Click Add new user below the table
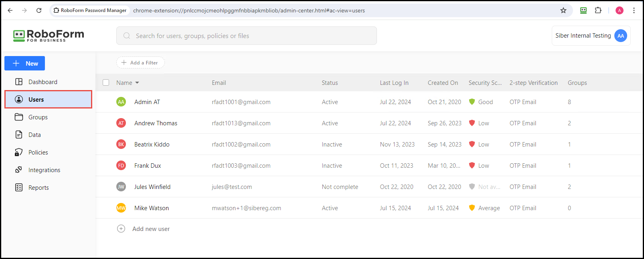 pos(150,229)
